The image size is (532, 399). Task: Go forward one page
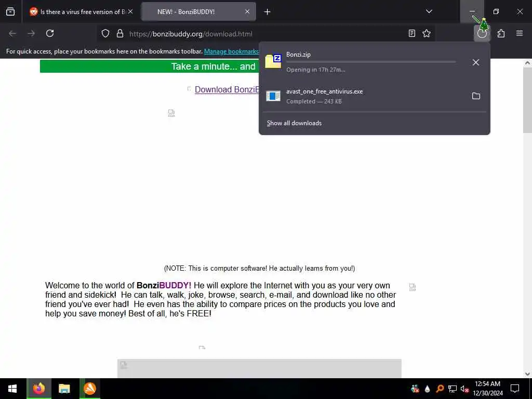click(31, 33)
